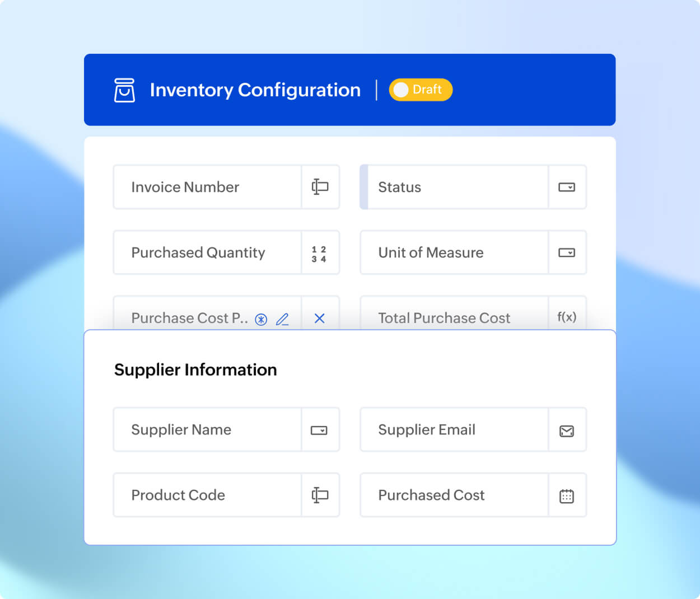Click the Draft toggle's circular slider knob
The width and height of the screenshot is (700, 599).
pos(400,90)
